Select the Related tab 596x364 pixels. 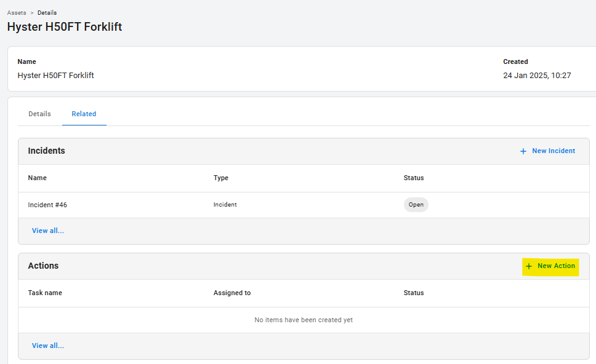(x=84, y=114)
